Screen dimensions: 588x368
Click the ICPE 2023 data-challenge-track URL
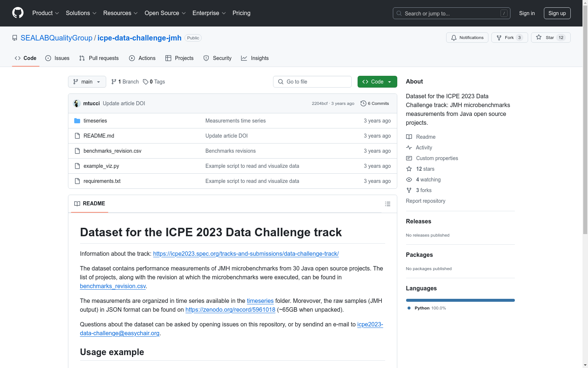coord(246,254)
